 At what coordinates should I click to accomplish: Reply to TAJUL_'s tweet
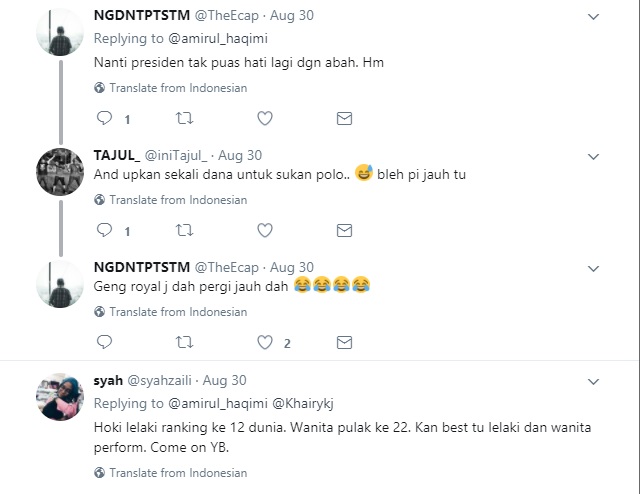(x=103, y=230)
